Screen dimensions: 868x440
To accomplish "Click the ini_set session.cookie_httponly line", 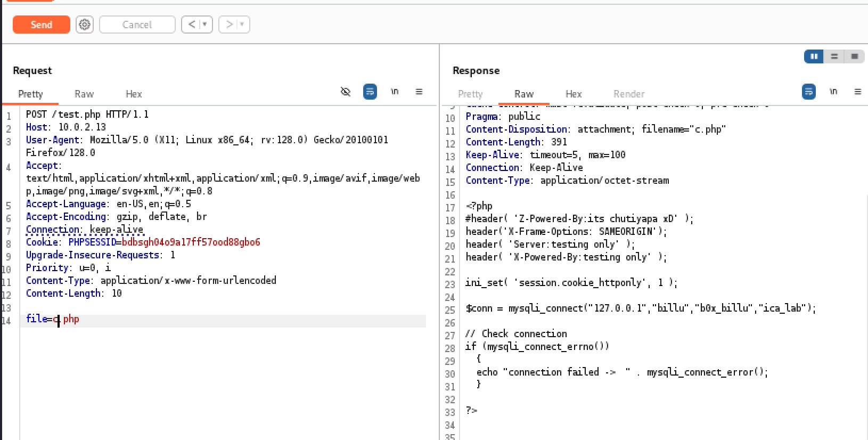I will click(x=571, y=283).
